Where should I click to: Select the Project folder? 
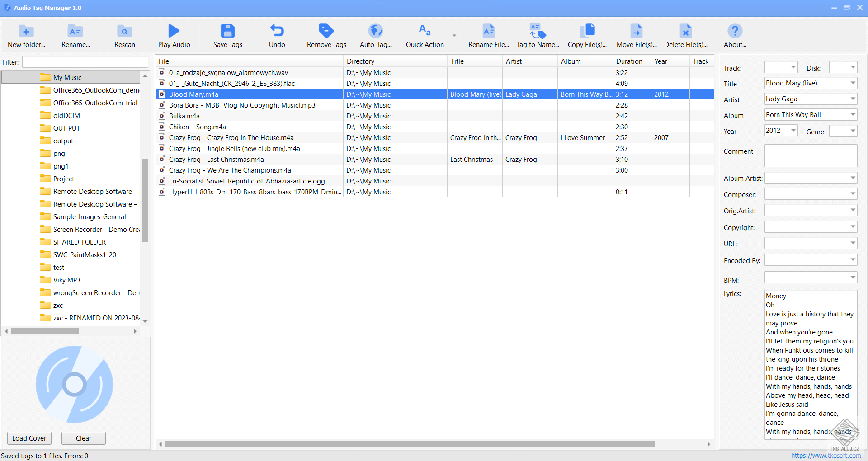tap(64, 179)
